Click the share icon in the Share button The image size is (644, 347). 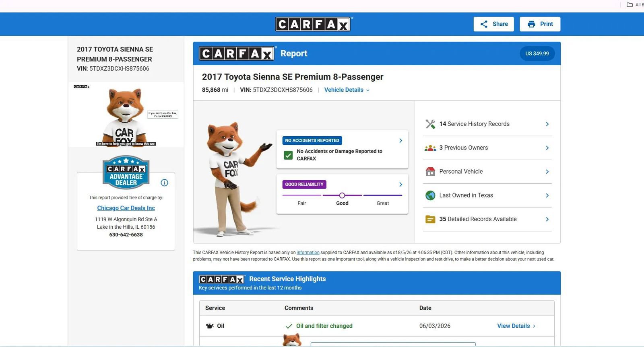pyautogui.click(x=484, y=24)
